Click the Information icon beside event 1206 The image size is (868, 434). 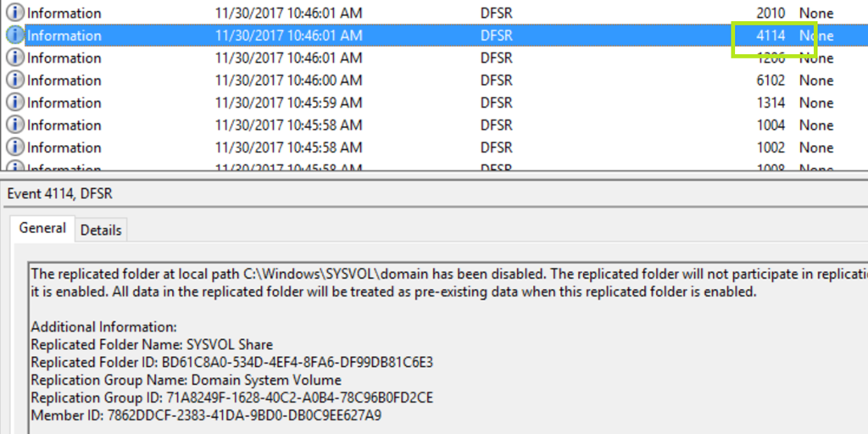coord(15,58)
